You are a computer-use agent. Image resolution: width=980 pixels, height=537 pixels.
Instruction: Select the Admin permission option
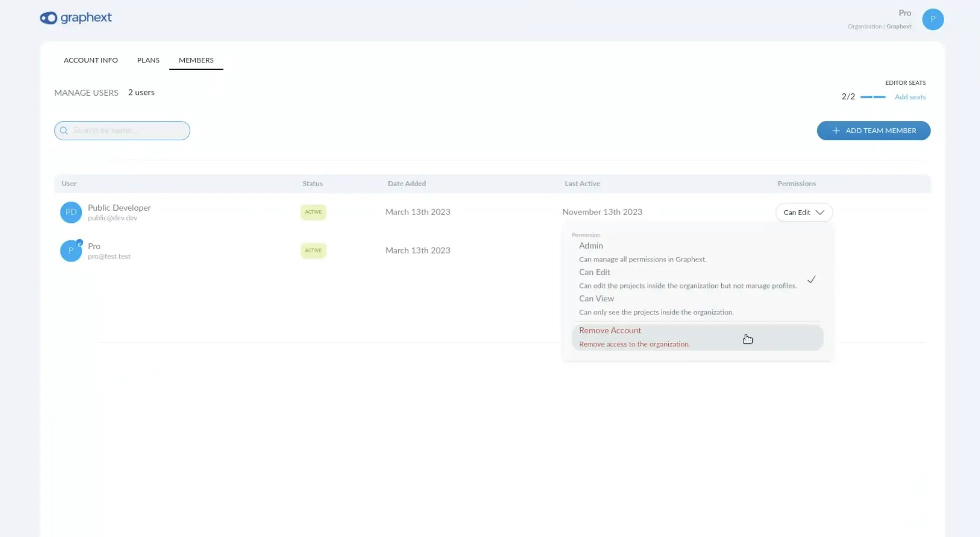point(591,246)
